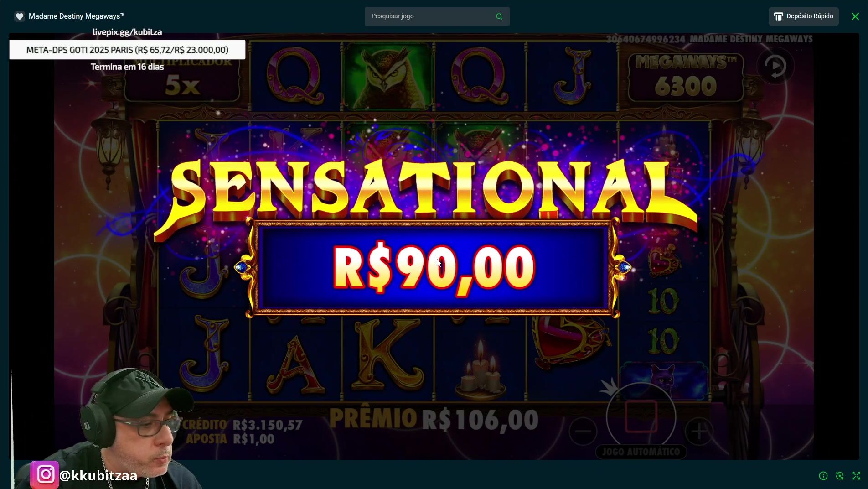Focus the Pesquisar jogo search field
Screen dimensions: 868x489
click(x=437, y=16)
